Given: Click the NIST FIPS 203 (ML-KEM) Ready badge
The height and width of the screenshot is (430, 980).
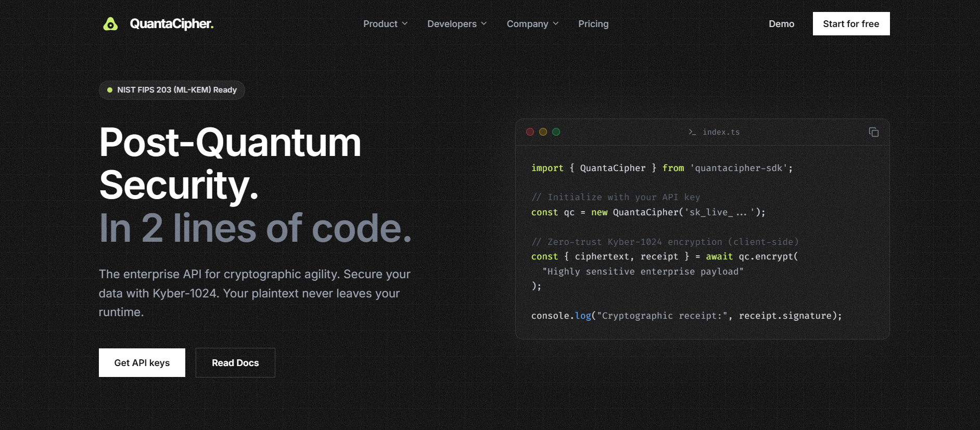Looking at the screenshot, I should point(172,90).
